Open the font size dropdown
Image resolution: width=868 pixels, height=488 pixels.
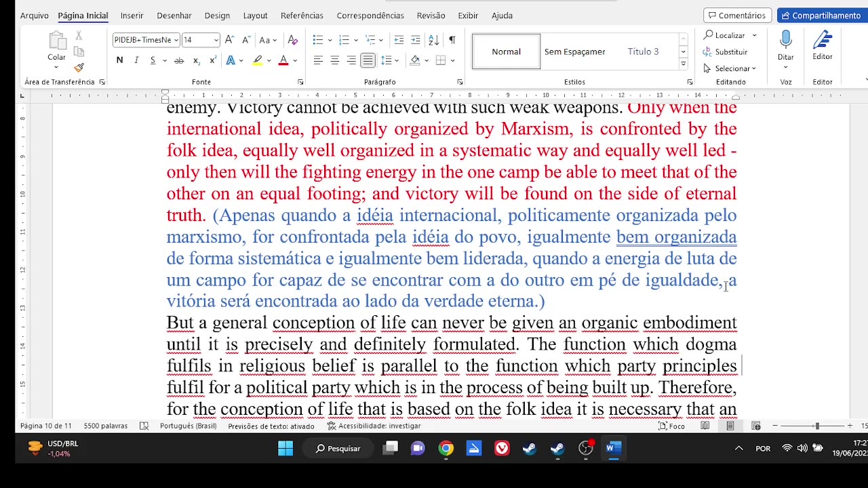[x=216, y=40]
